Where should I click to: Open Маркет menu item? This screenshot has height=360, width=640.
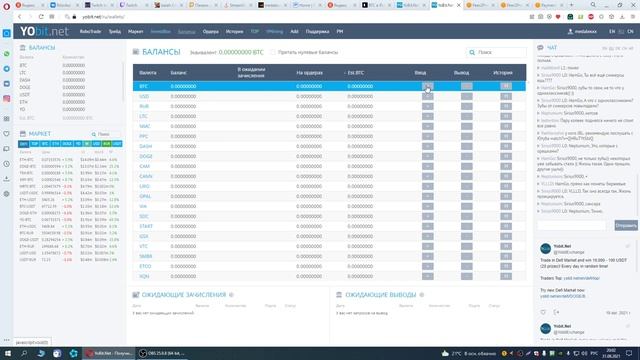pyautogui.click(x=136, y=31)
